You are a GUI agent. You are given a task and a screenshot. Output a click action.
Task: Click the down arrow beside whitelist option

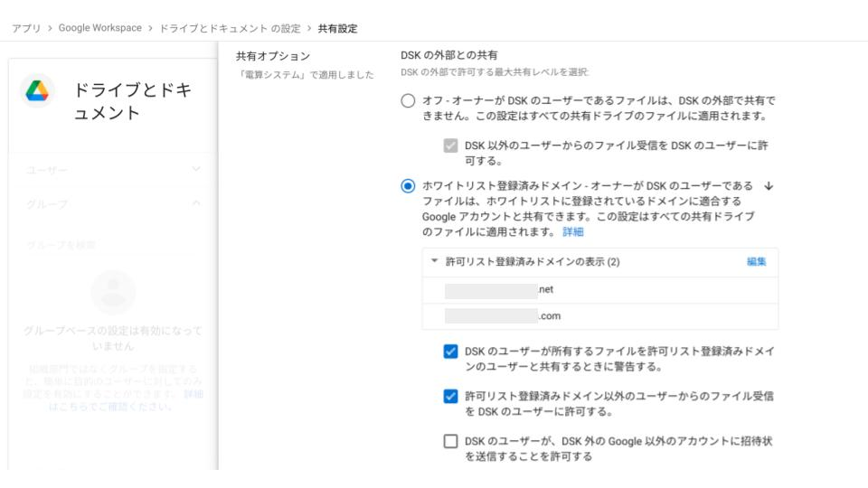(x=769, y=186)
